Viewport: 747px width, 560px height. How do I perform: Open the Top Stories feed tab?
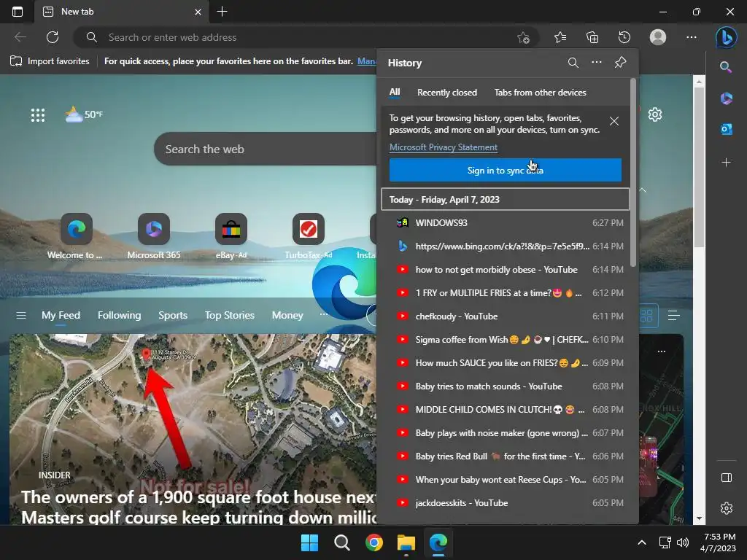tap(230, 315)
